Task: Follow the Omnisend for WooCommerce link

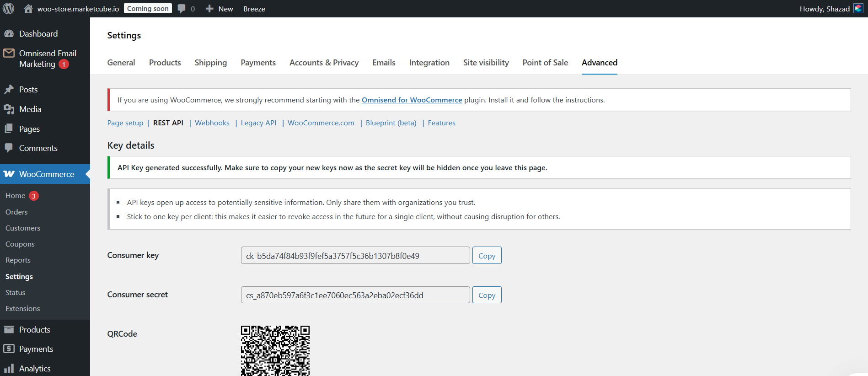Action: 412,100
